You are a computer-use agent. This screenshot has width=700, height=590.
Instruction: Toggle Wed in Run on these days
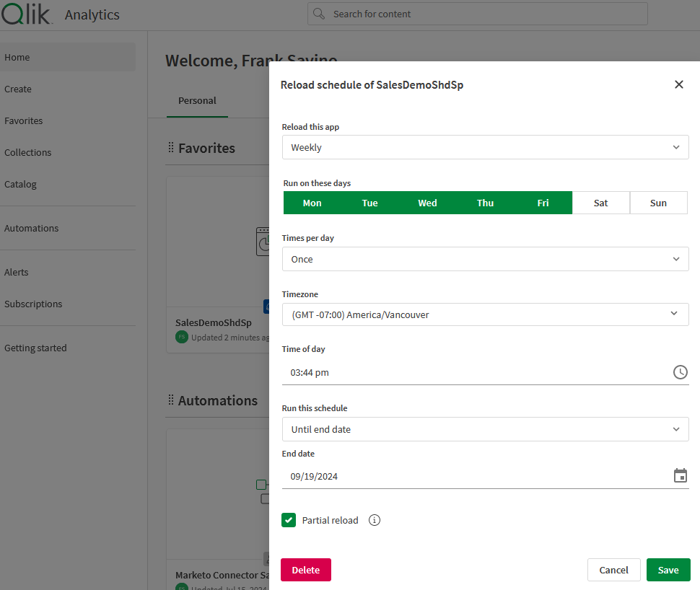click(x=427, y=203)
